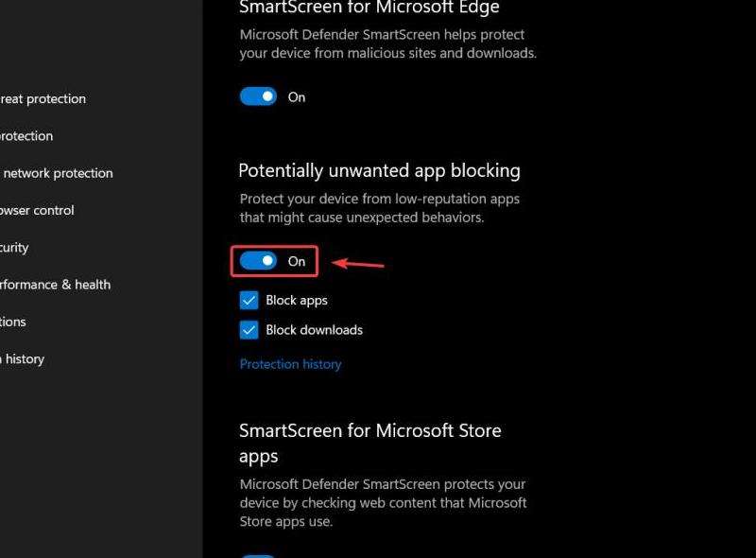Turn off Potentially unwanted app blocking switch
Image resolution: width=756 pixels, height=558 pixels.
[258, 261]
